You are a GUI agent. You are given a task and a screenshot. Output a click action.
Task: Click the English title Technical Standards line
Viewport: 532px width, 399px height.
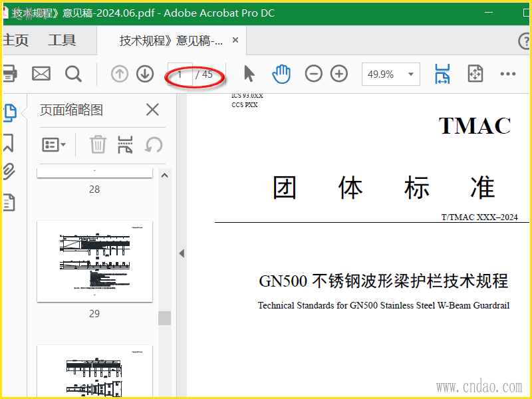click(x=384, y=305)
